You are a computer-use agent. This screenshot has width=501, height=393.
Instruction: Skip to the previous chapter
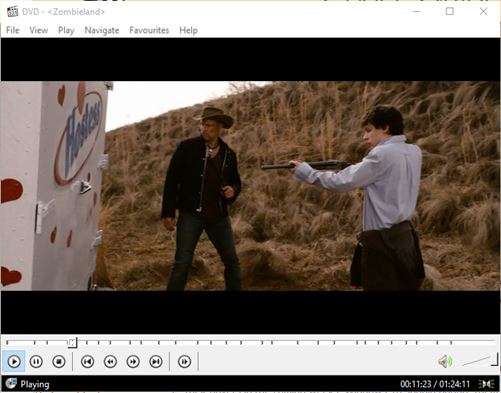coord(87,361)
